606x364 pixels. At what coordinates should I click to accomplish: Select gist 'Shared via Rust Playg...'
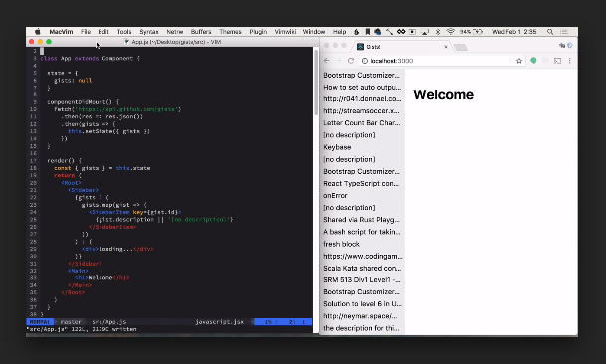362,220
